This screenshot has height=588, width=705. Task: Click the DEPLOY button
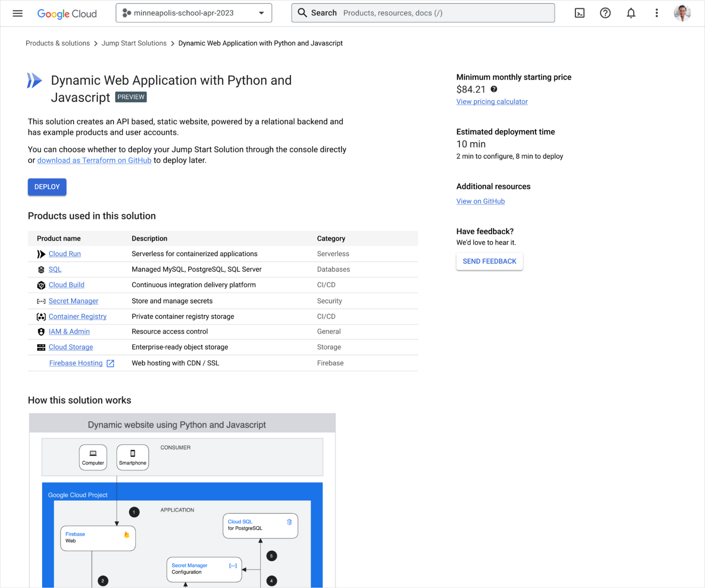pyautogui.click(x=47, y=187)
